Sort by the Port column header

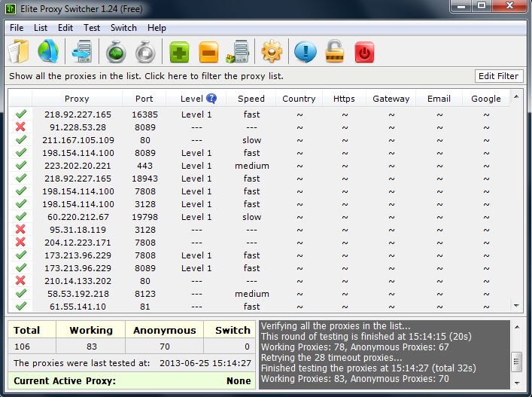click(x=144, y=99)
